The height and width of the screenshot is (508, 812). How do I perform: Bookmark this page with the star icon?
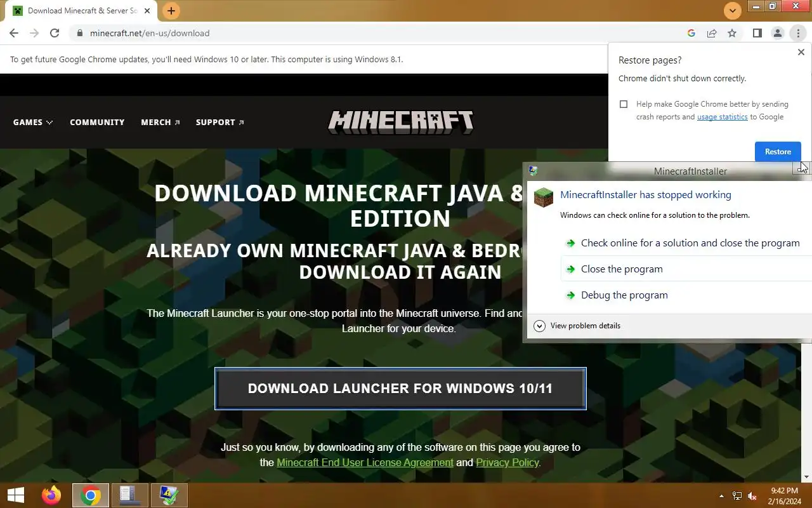tap(732, 33)
